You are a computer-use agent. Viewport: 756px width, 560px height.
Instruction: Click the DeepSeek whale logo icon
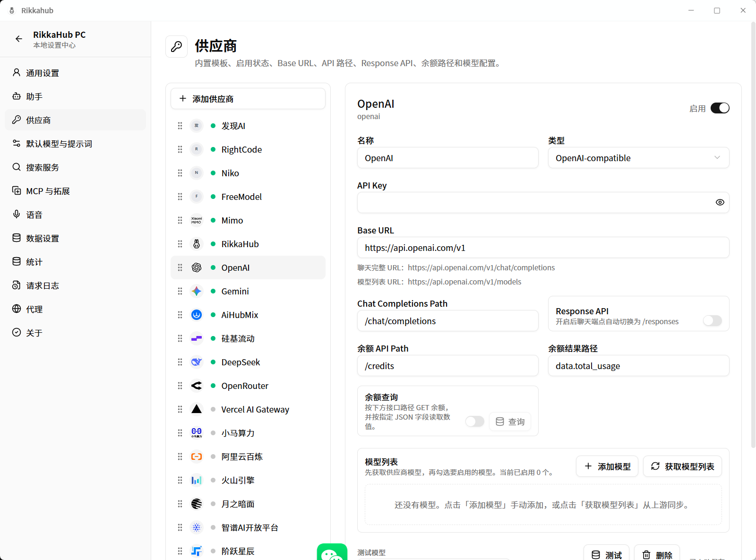pos(197,362)
